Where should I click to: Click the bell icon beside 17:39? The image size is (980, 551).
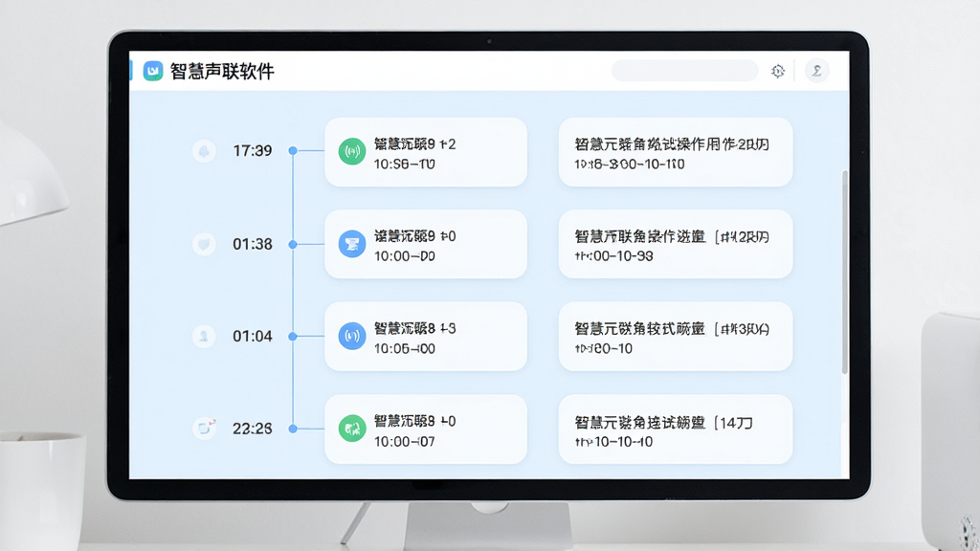pyautogui.click(x=204, y=150)
